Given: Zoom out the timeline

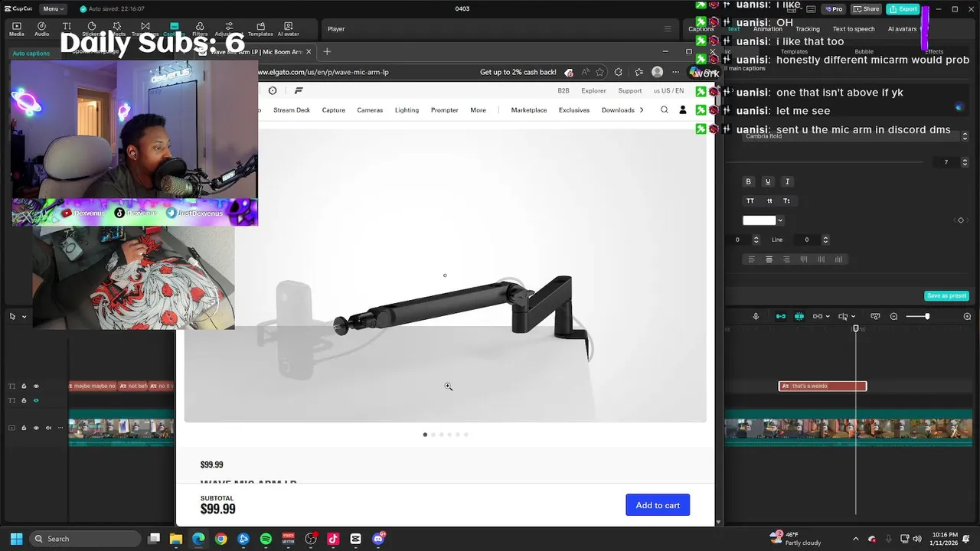Looking at the screenshot, I should pos(893,316).
